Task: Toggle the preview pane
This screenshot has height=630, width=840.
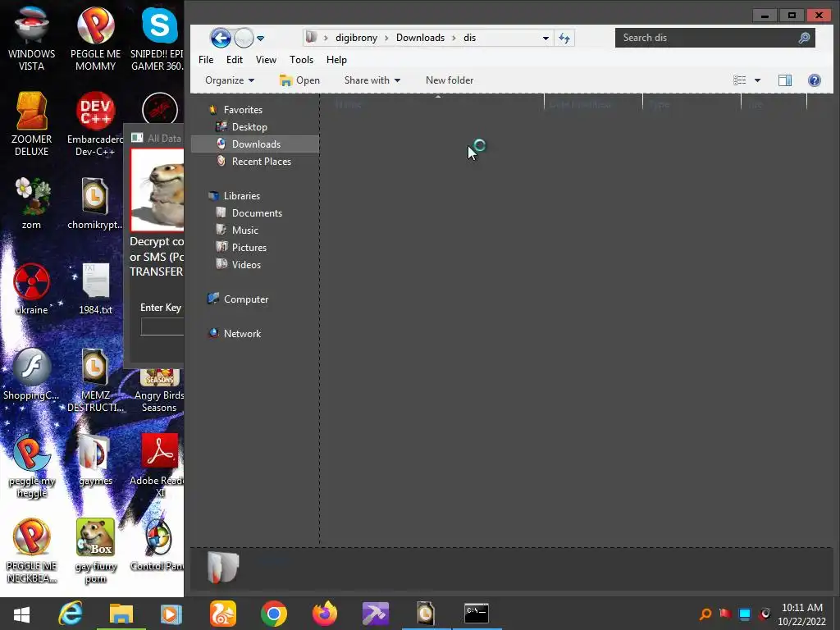Action: click(x=785, y=80)
